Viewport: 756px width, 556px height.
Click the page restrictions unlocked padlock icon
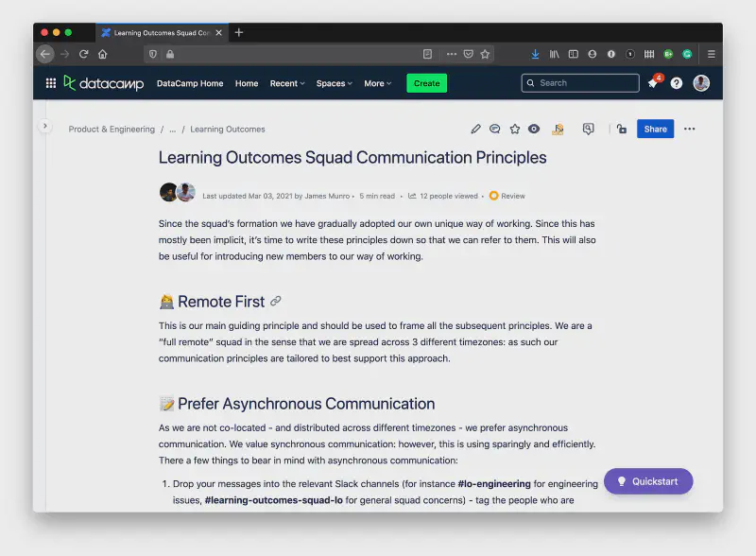point(621,130)
